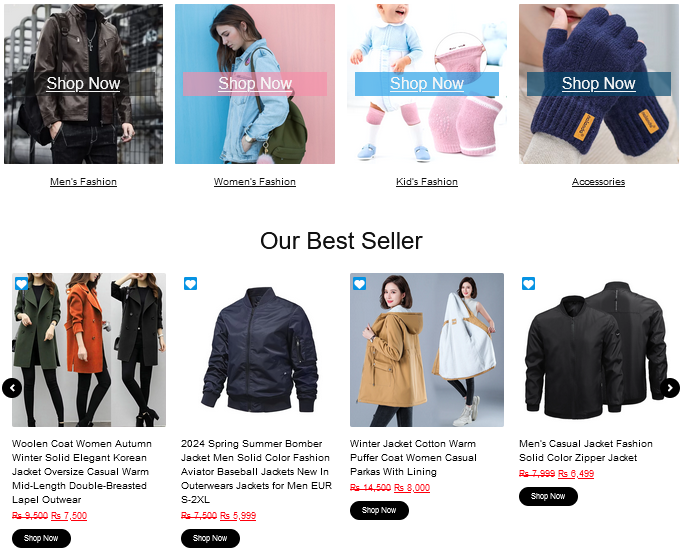Click Shop Now on the leather jacket banner
Image resolution: width=685 pixels, height=557 pixels.
pos(83,83)
